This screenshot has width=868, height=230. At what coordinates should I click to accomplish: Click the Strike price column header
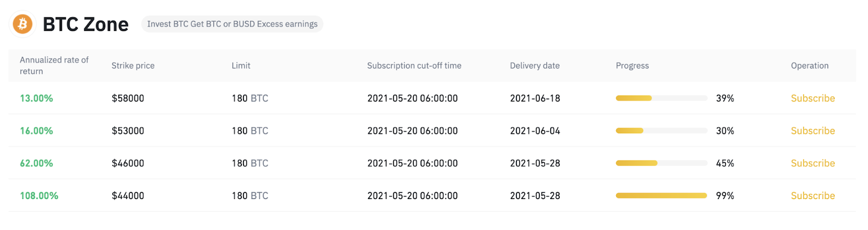(x=133, y=66)
